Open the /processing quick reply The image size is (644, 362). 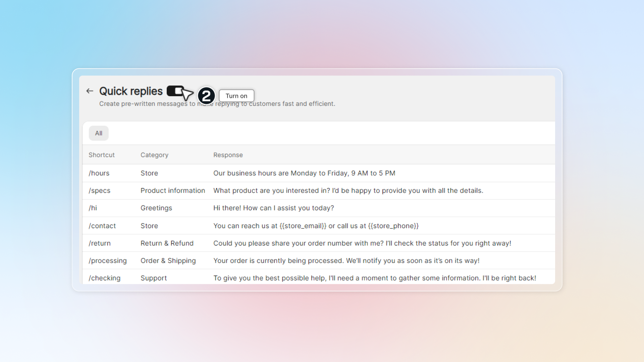[108, 260]
